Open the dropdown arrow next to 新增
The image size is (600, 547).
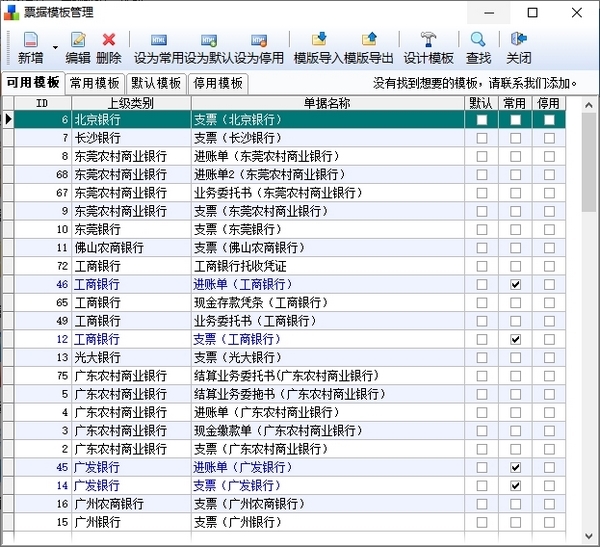coord(55,47)
